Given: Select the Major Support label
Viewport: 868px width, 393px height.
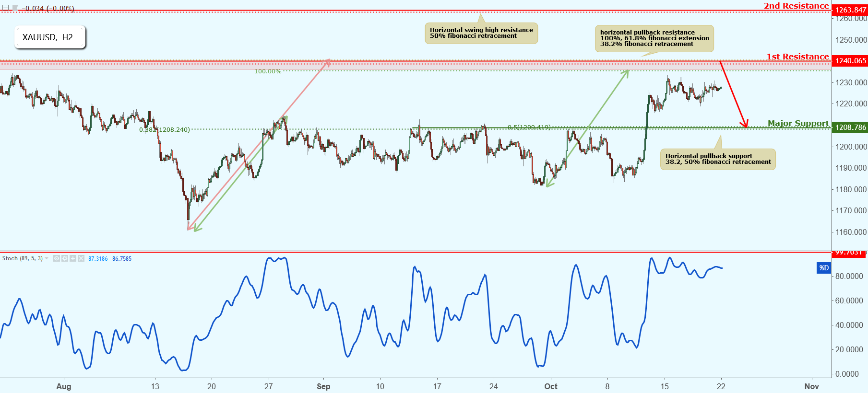Looking at the screenshot, I should [798, 123].
